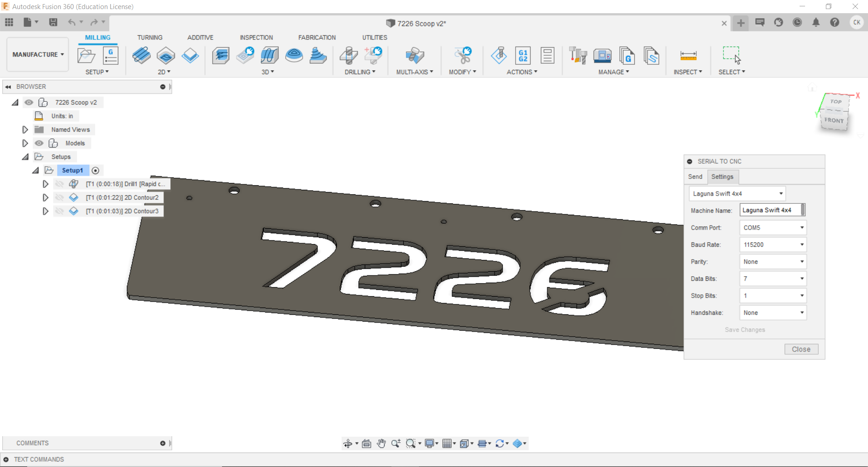Click the Machine Name input field
The width and height of the screenshot is (868, 467).
click(770, 210)
